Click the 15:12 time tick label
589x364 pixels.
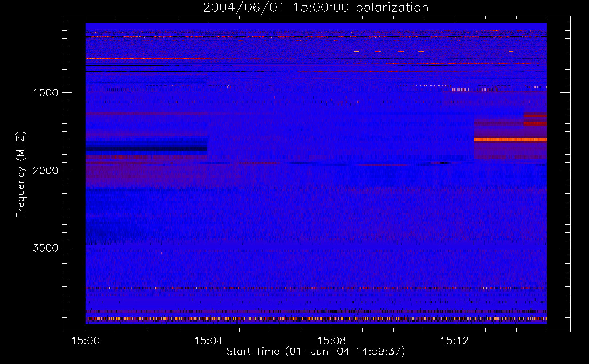tap(454, 341)
